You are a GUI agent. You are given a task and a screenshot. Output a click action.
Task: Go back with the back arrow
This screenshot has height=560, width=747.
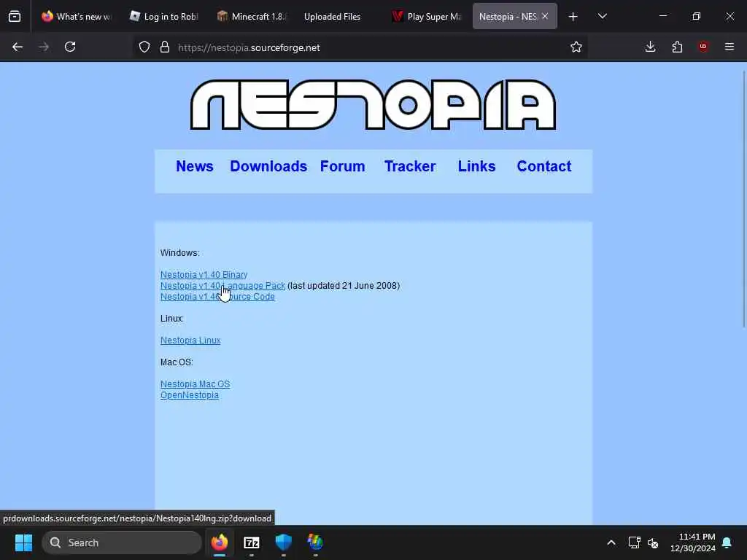pyautogui.click(x=18, y=47)
